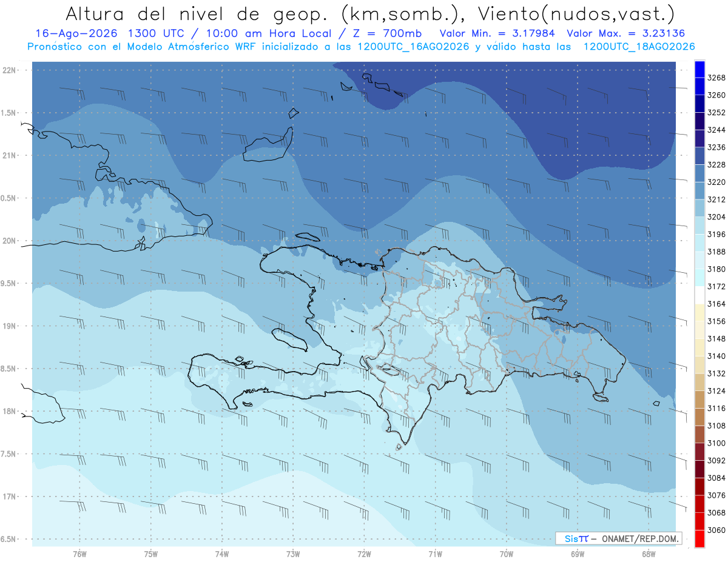Image resolution: width=728 pixels, height=562 pixels.
Task: Click the '1200UTC_18AGO2026' validity text
Action: tap(639, 47)
